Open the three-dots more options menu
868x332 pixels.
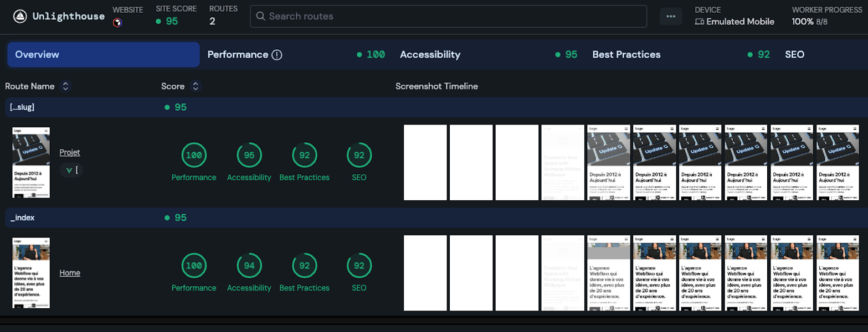pyautogui.click(x=671, y=16)
